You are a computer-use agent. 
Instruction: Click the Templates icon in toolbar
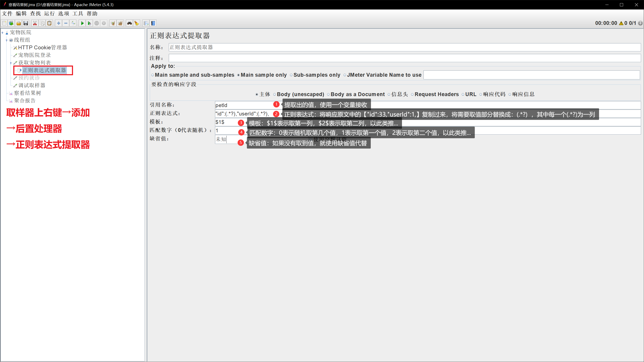tap(11, 23)
